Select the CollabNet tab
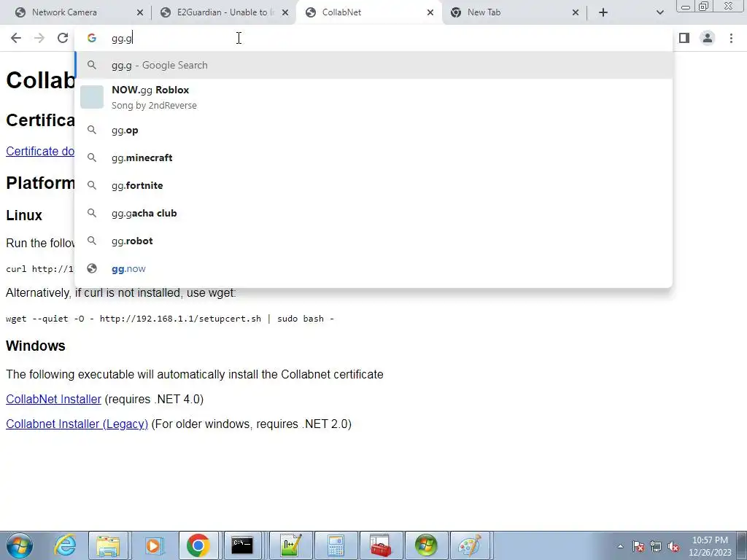 [x=369, y=12]
